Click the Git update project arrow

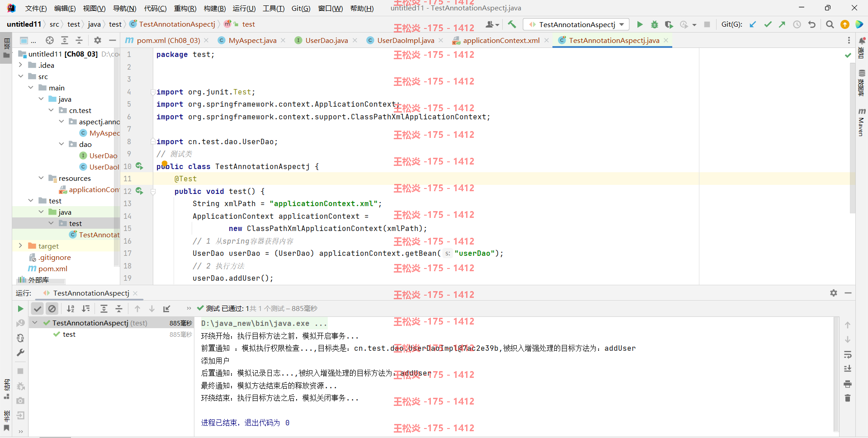tap(753, 24)
